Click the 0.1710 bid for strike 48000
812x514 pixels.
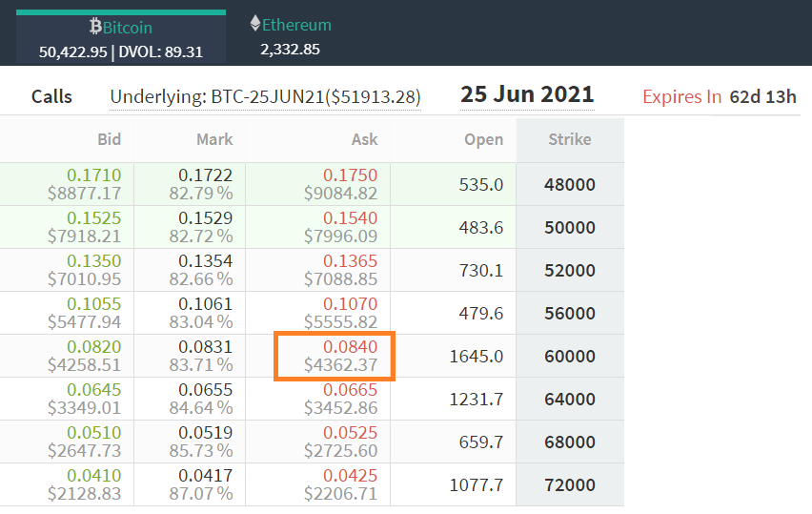point(94,175)
